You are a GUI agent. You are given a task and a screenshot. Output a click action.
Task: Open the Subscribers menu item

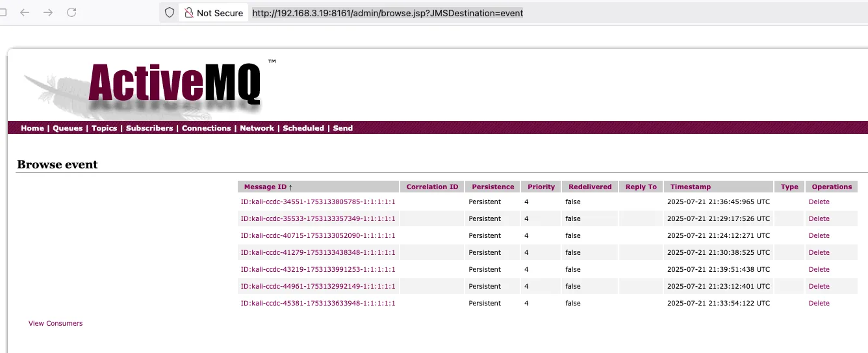(x=149, y=128)
